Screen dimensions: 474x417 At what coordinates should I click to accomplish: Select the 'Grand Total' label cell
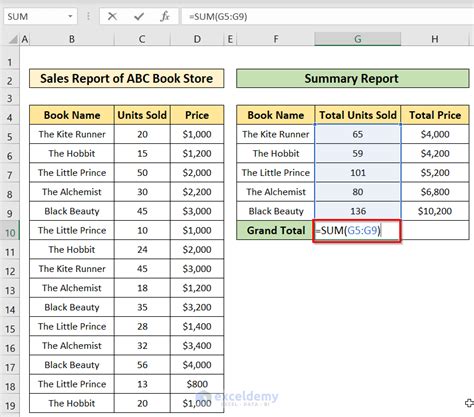[x=276, y=230]
